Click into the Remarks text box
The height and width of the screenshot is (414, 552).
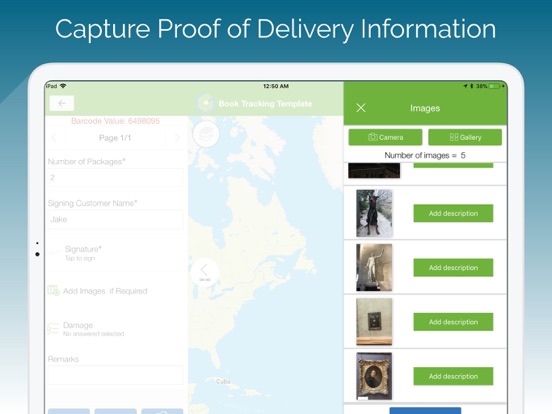point(115,375)
